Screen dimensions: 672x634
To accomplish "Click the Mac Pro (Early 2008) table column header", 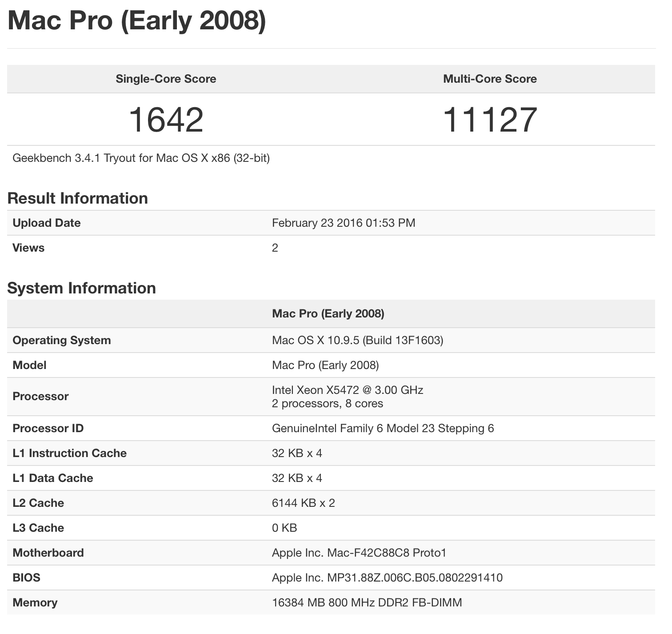I will (x=328, y=314).
